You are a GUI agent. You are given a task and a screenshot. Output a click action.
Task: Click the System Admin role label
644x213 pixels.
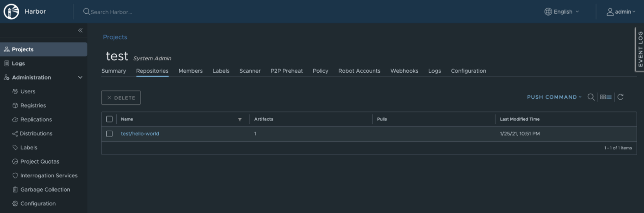152,59
